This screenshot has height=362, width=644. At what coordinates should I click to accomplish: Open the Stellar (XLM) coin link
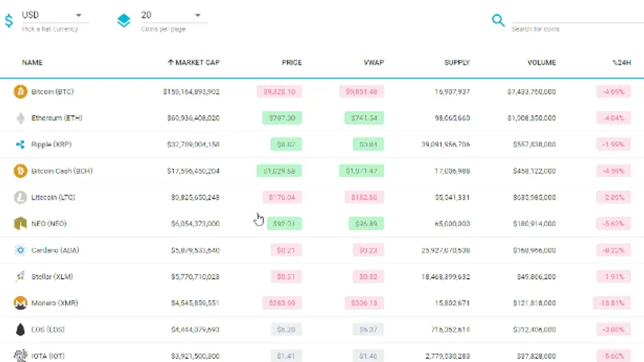point(52,277)
